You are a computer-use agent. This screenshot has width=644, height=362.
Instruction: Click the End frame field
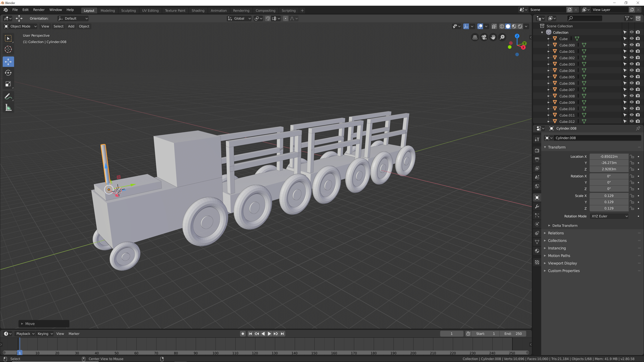pos(513,334)
